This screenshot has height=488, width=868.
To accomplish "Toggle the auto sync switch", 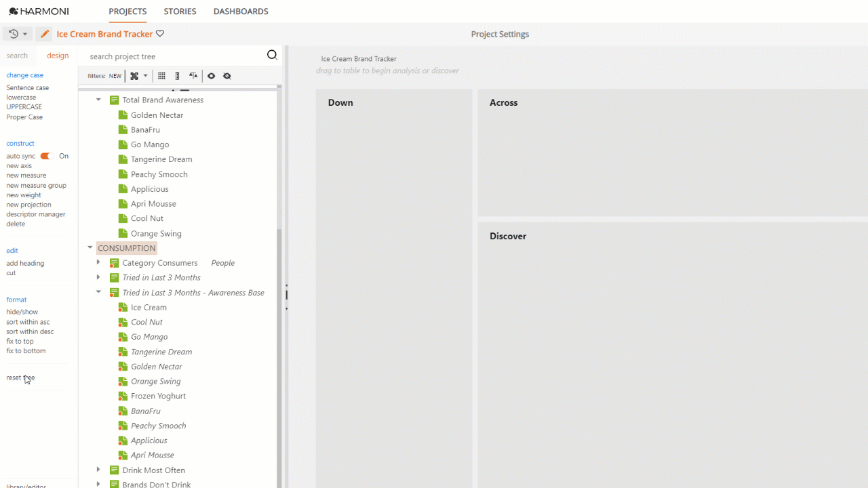I will point(47,156).
